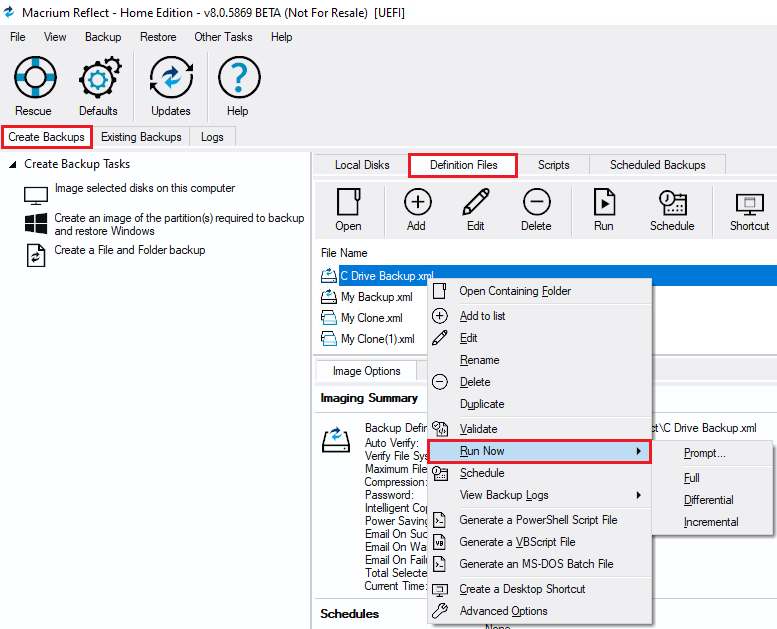Click Create a File and Folder backup

(x=130, y=250)
